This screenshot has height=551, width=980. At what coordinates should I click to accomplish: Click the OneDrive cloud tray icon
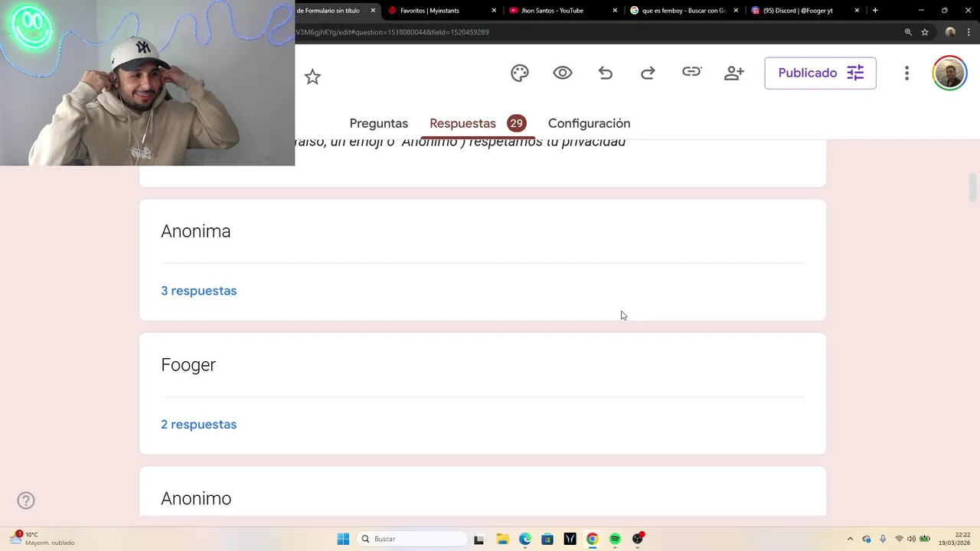[867, 539]
